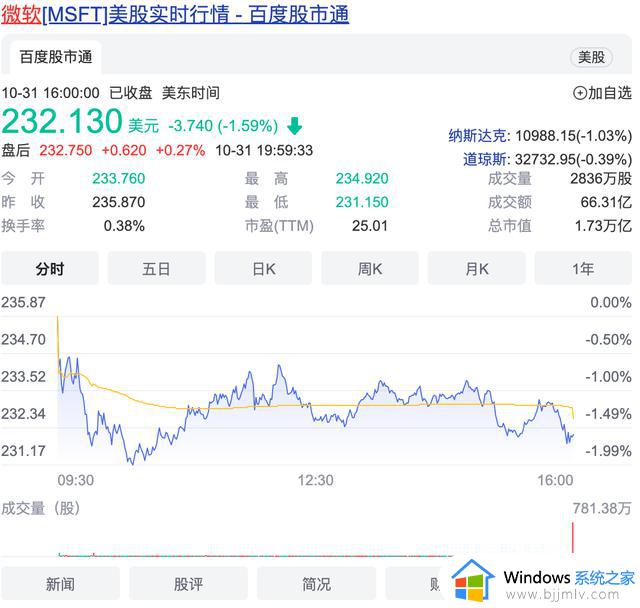Switch chart to 月K view
This screenshot has height=608, width=640.
pos(477,269)
